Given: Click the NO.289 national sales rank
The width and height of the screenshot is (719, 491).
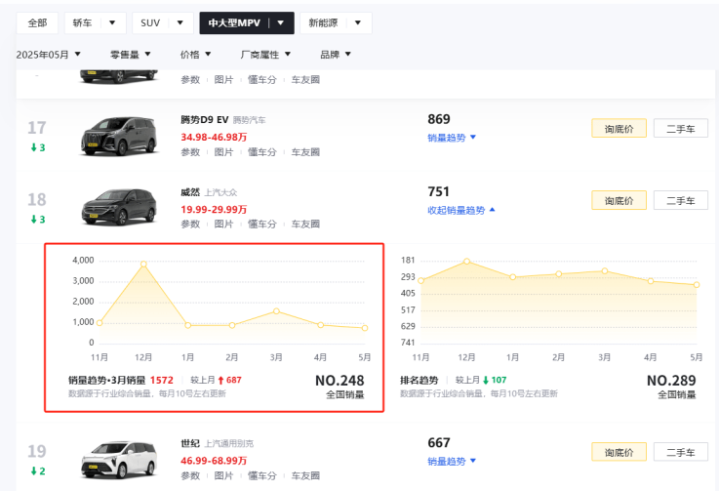Looking at the screenshot, I should point(671,381).
